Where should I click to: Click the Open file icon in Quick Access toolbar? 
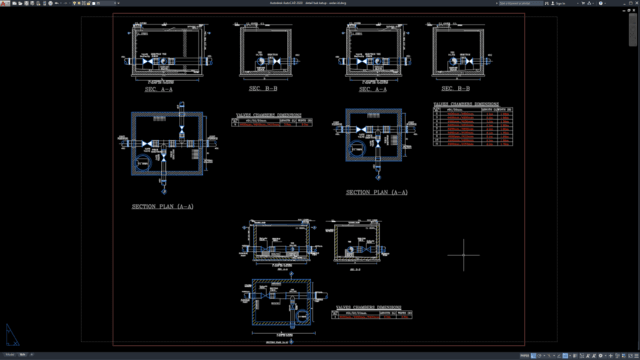tap(20, 3)
